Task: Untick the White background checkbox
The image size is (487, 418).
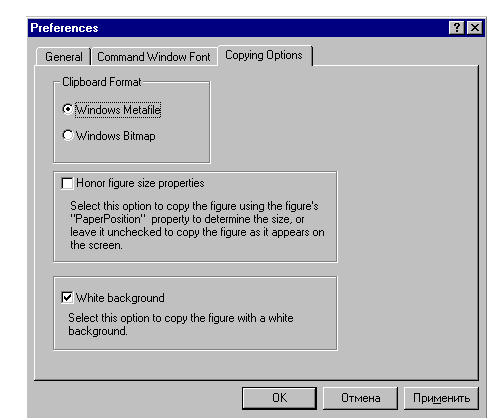Action: (67, 297)
